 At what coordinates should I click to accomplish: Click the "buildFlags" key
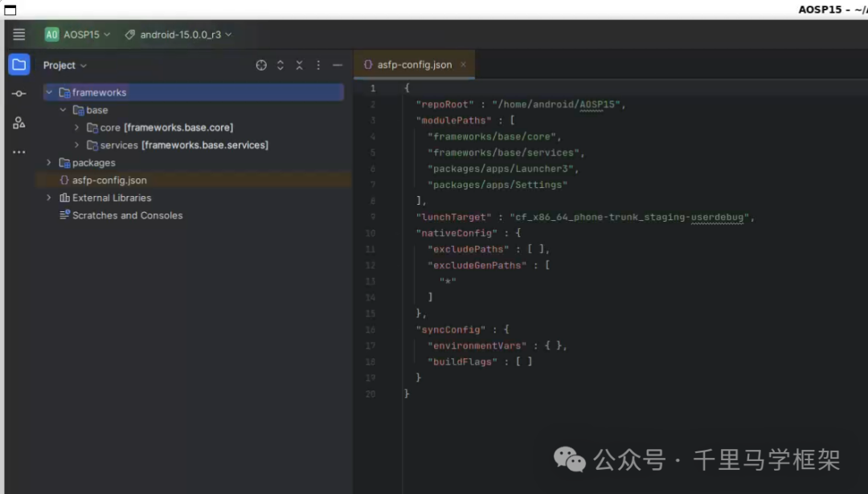[462, 361]
